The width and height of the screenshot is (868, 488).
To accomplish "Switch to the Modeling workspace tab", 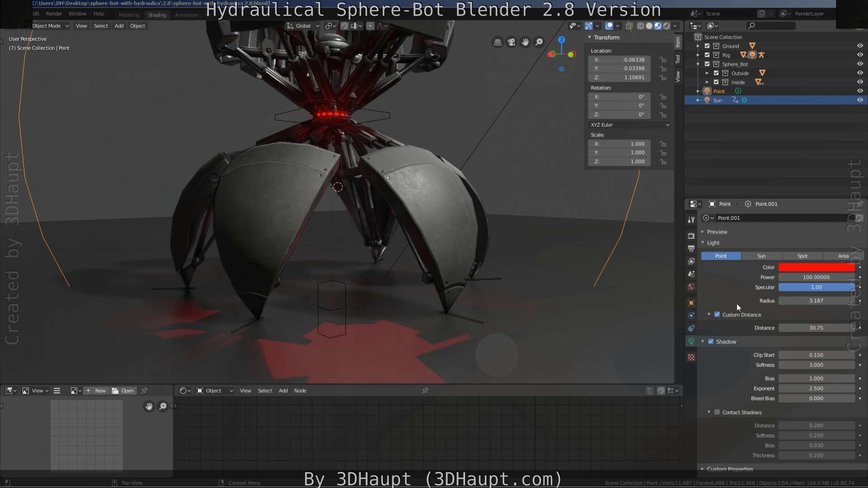I will [x=129, y=15].
